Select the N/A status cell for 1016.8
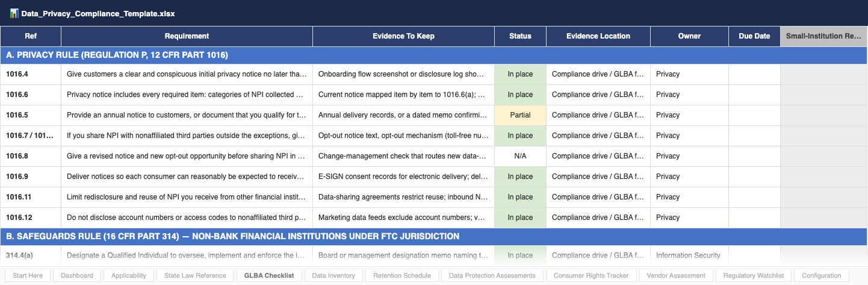 coord(520,156)
